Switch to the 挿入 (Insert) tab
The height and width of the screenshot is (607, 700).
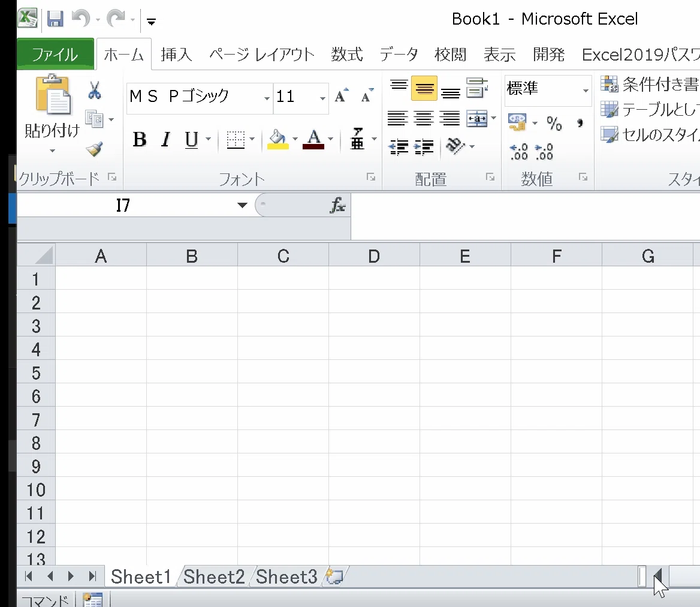point(177,55)
